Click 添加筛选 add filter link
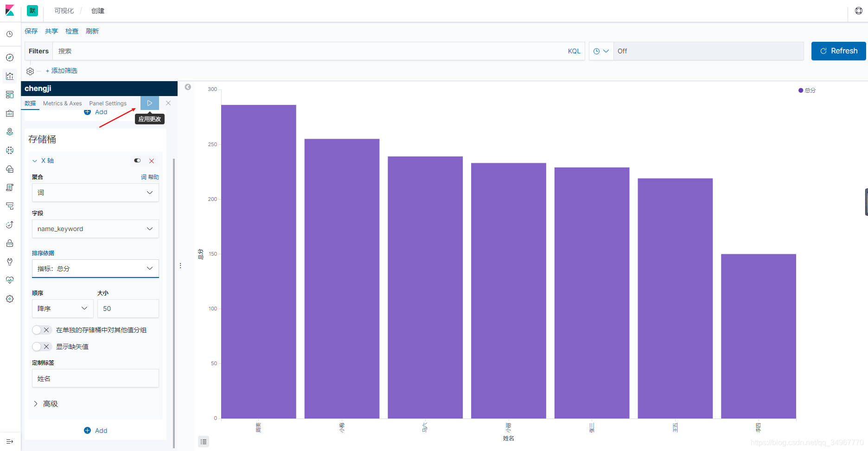 62,71
